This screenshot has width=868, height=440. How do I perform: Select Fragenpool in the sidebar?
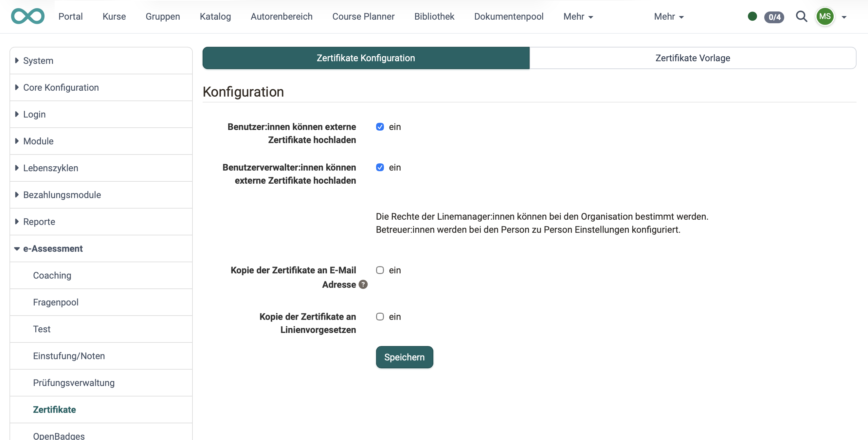click(x=56, y=302)
